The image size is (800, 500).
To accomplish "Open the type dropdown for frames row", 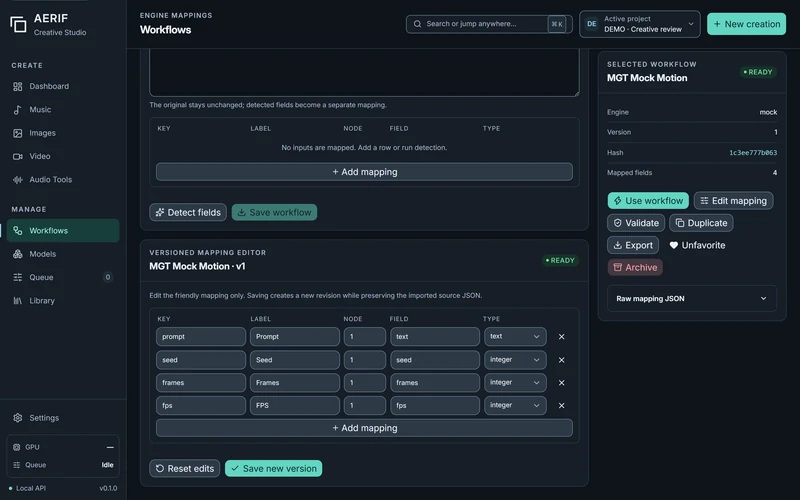I will point(515,383).
